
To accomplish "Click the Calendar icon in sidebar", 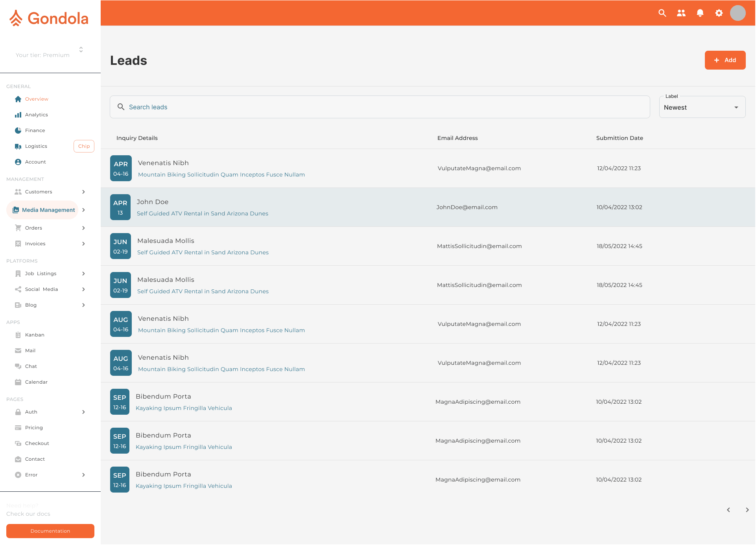I will click(18, 382).
